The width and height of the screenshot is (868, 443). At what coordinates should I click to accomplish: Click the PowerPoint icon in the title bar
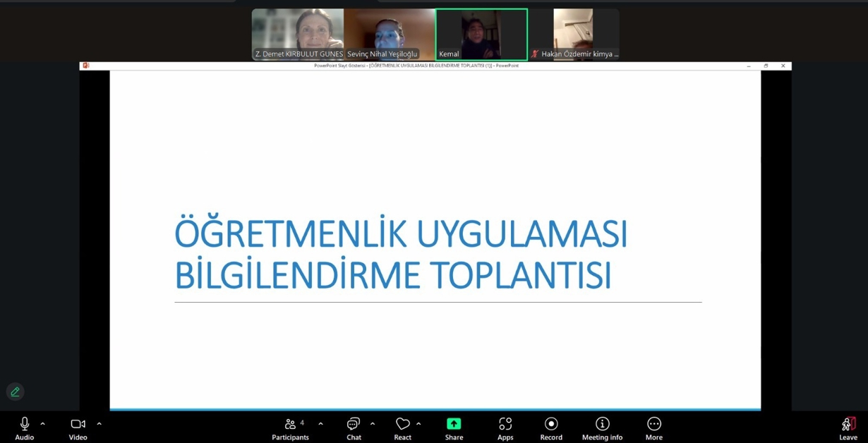pos(85,65)
